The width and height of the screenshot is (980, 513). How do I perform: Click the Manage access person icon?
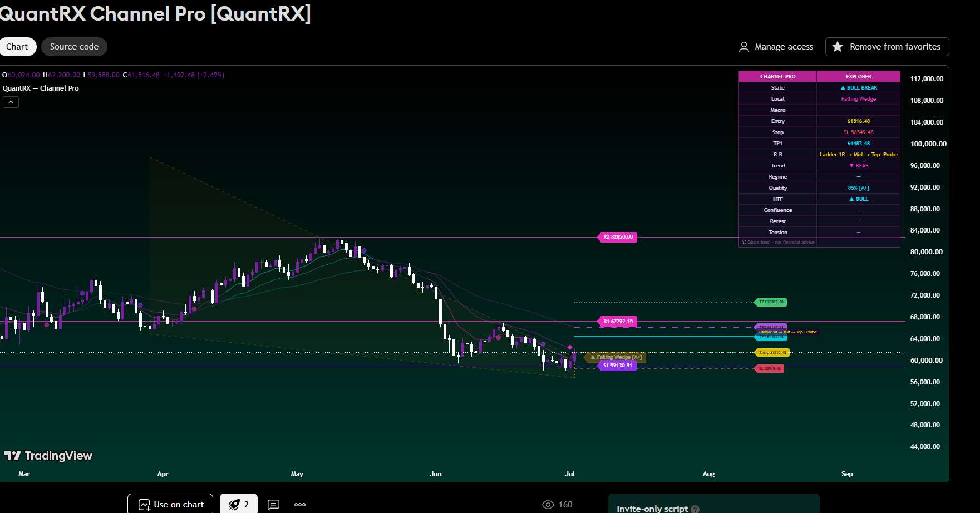click(x=744, y=47)
